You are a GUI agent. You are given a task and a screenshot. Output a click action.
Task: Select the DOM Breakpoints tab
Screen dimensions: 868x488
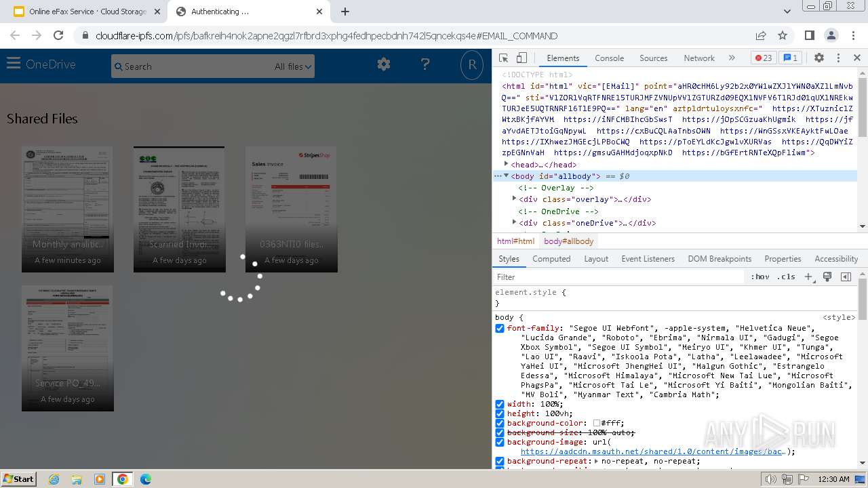(x=719, y=259)
